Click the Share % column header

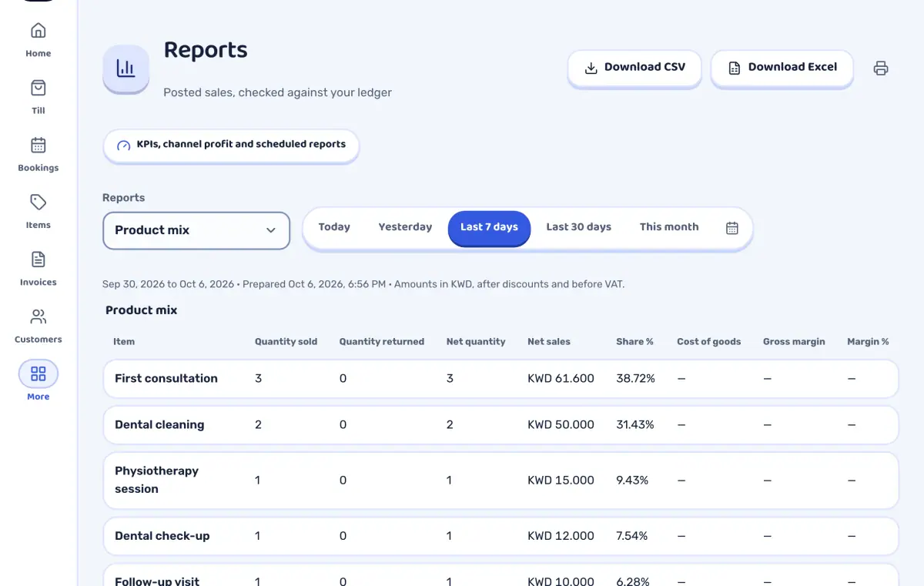click(634, 342)
